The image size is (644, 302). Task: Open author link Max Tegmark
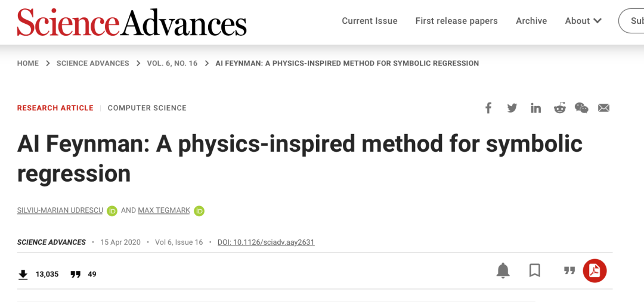[x=164, y=210]
